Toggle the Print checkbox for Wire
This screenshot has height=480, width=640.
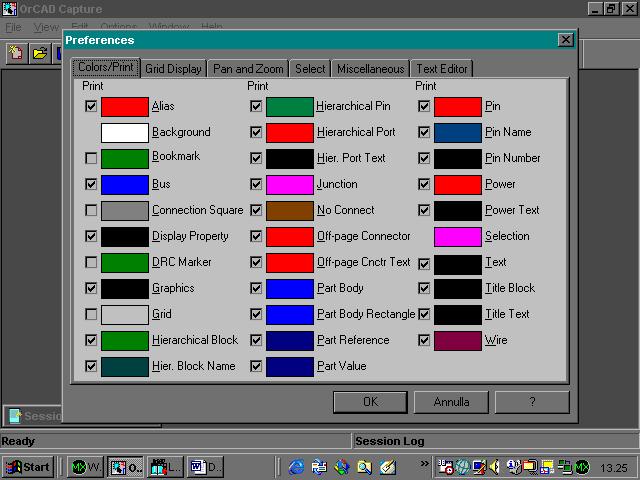[424, 340]
